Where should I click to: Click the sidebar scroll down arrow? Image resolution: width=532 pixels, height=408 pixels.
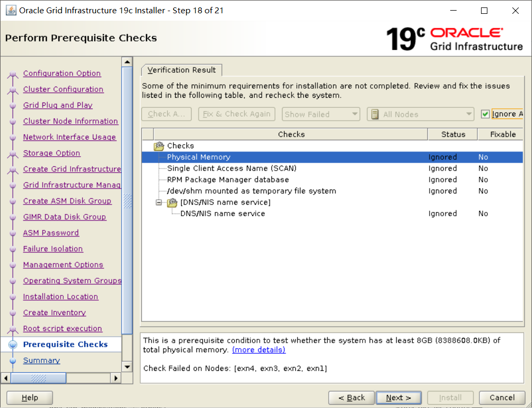pos(127,367)
